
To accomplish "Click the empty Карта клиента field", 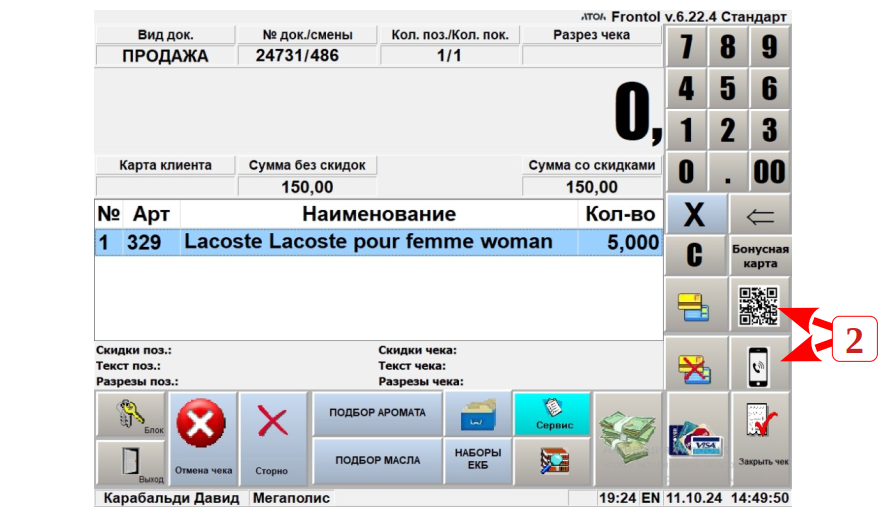I will pyautogui.click(x=165, y=186).
